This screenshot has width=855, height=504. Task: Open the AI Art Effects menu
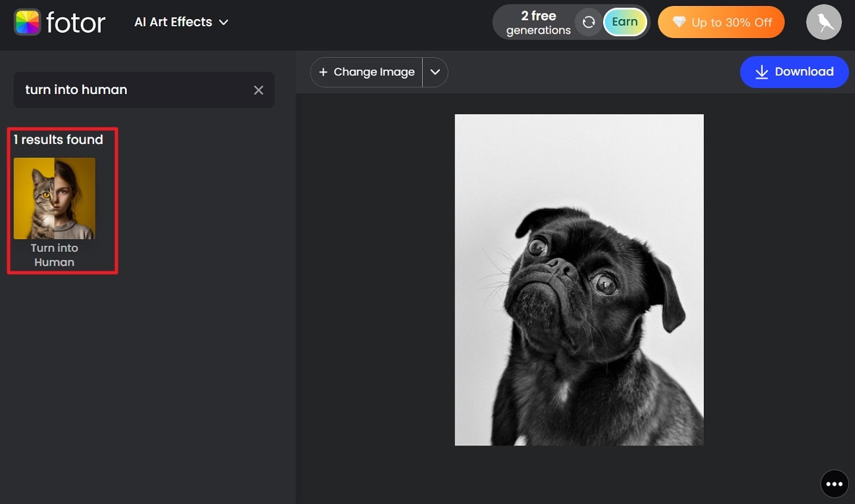point(173,22)
